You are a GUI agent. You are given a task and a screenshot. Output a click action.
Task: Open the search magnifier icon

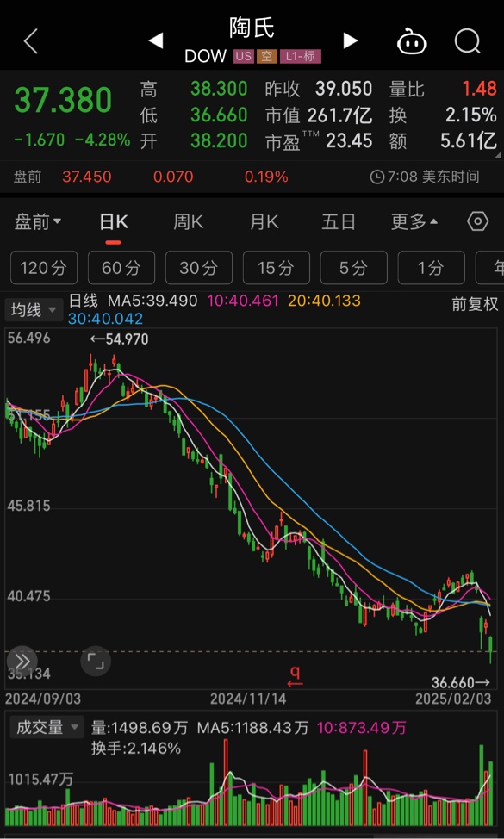468,41
